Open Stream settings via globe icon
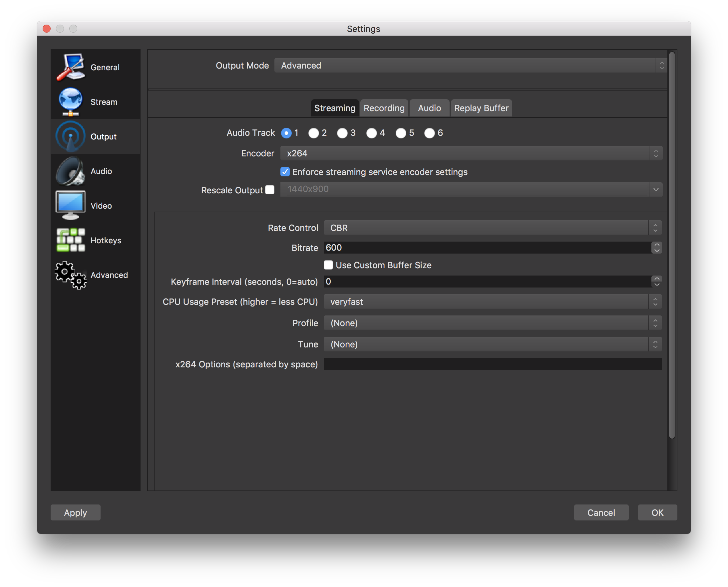This screenshot has height=587, width=728. 70,101
